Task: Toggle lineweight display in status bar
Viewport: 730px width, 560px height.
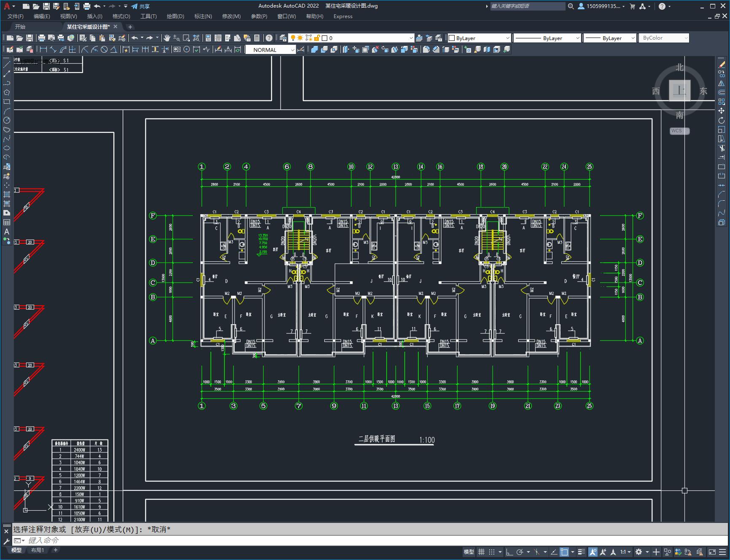Action: click(582, 552)
